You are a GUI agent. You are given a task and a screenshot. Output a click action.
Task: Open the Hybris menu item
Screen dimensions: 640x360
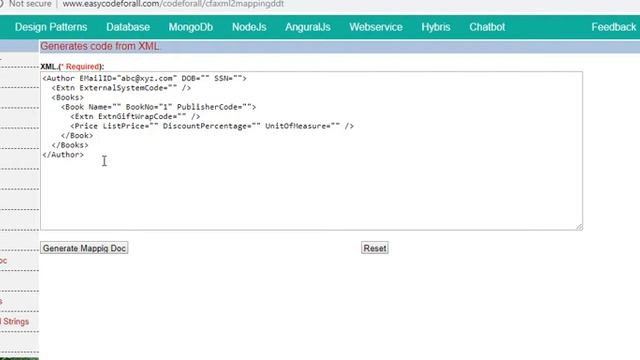coord(436,27)
